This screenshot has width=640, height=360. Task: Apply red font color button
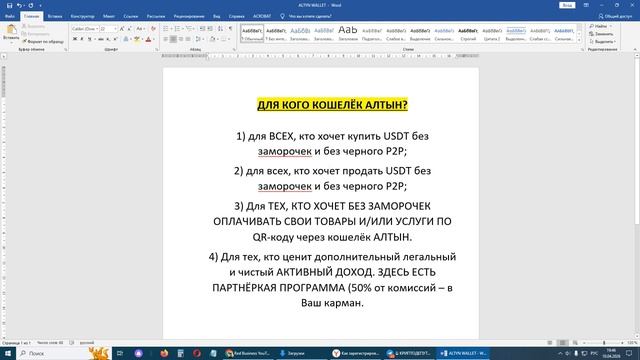(149, 39)
